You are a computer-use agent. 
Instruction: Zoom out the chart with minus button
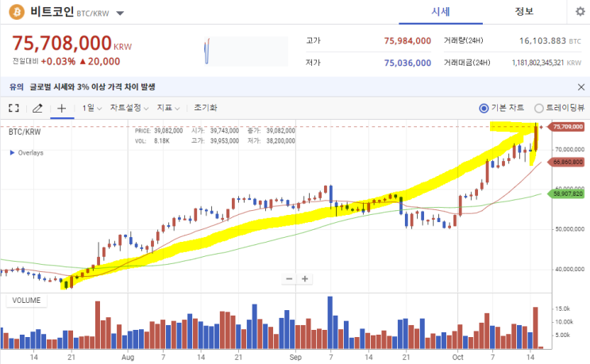pyautogui.click(x=289, y=278)
